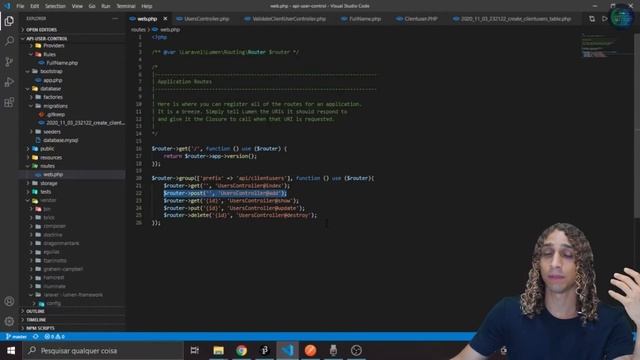
Task: Open the Search view in activity bar
Action: click(9, 41)
